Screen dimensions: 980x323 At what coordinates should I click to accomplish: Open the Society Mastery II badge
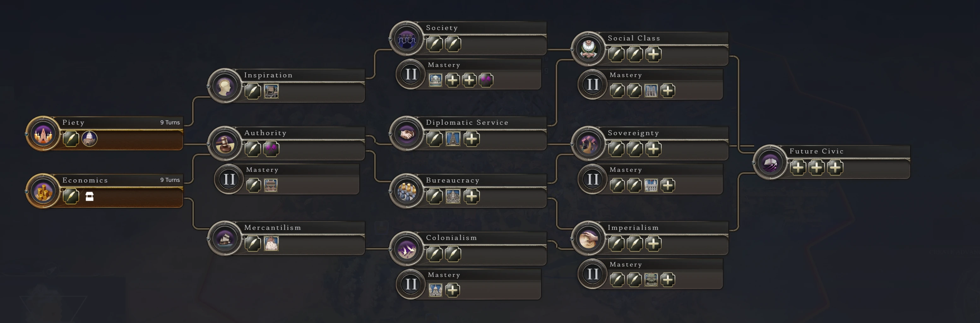pos(411,74)
